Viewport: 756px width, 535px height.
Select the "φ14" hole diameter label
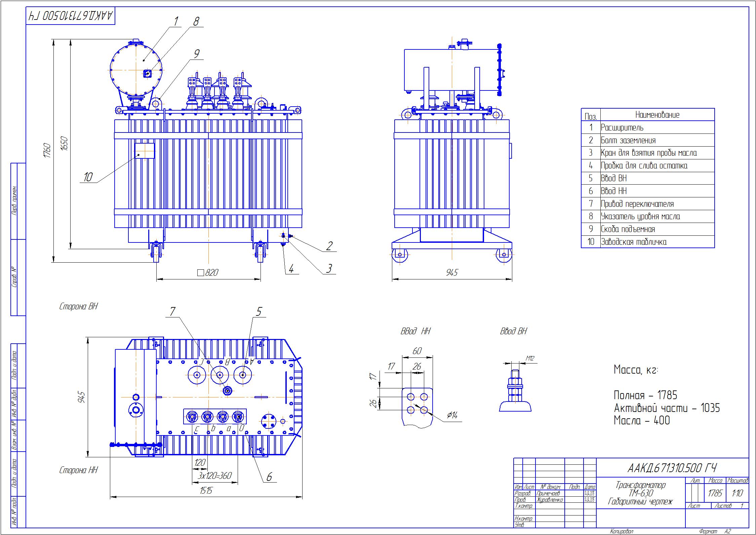(x=452, y=416)
